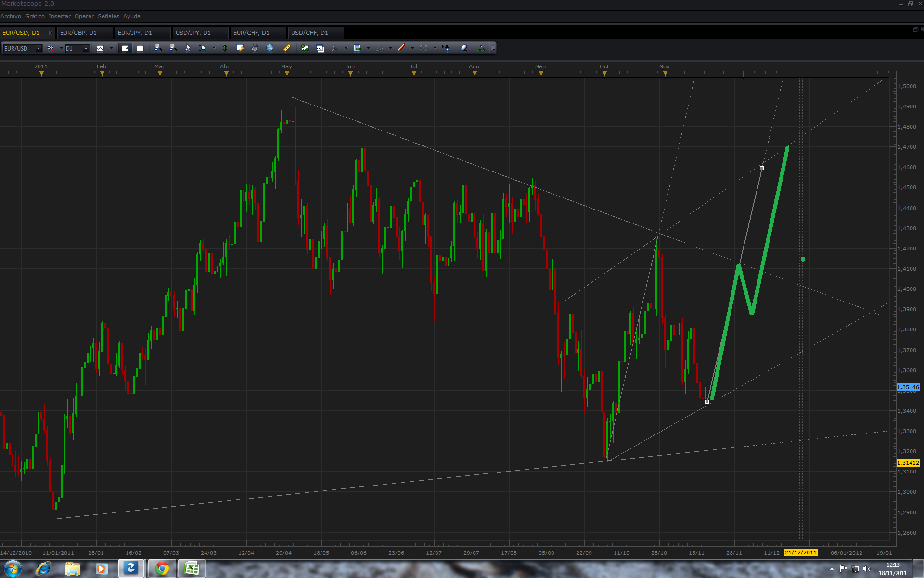The height and width of the screenshot is (578, 924).
Task: Select the ruler measurement tool
Action: (x=287, y=48)
